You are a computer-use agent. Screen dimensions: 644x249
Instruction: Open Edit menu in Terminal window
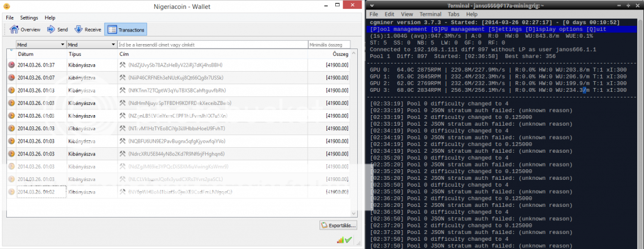(389, 14)
